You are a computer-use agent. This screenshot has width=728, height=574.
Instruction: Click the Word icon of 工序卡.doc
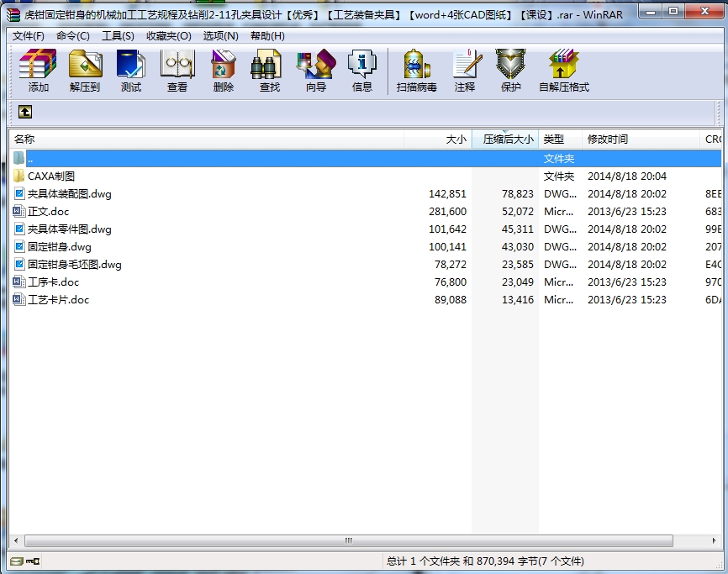pos(18,282)
